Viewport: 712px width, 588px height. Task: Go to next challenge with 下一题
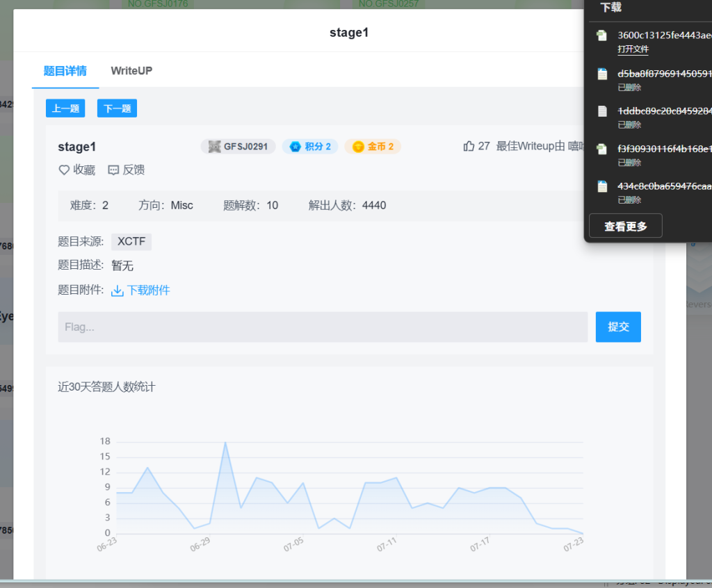coord(117,108)
